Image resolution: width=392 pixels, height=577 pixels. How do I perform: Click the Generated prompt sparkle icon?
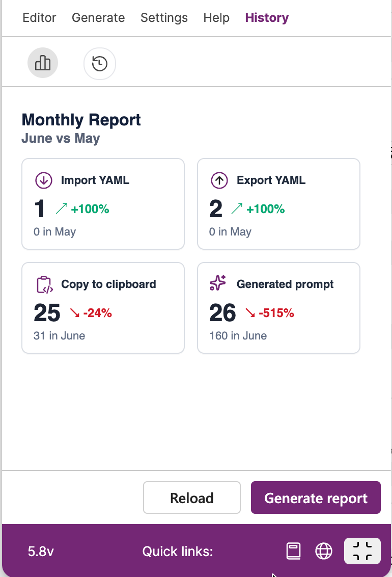[218, 283]
